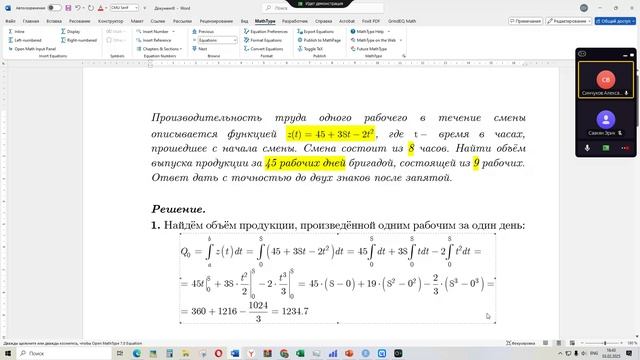Viewport: 640px width, 360px height.
Task: Expand MathType on the Web dropdown
Action: tap(401, 40)
